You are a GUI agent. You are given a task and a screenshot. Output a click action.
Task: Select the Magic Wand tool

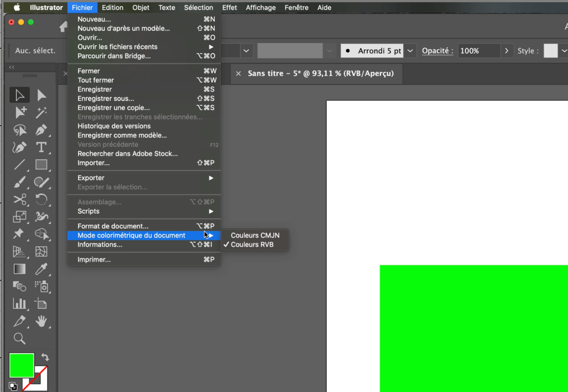[42, 112]
